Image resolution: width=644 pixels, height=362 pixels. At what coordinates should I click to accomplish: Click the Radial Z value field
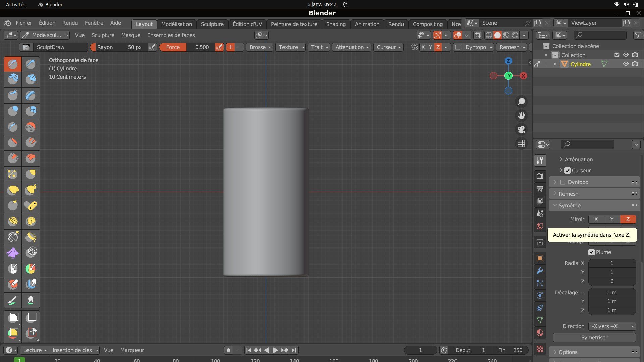tap(612, 281)
